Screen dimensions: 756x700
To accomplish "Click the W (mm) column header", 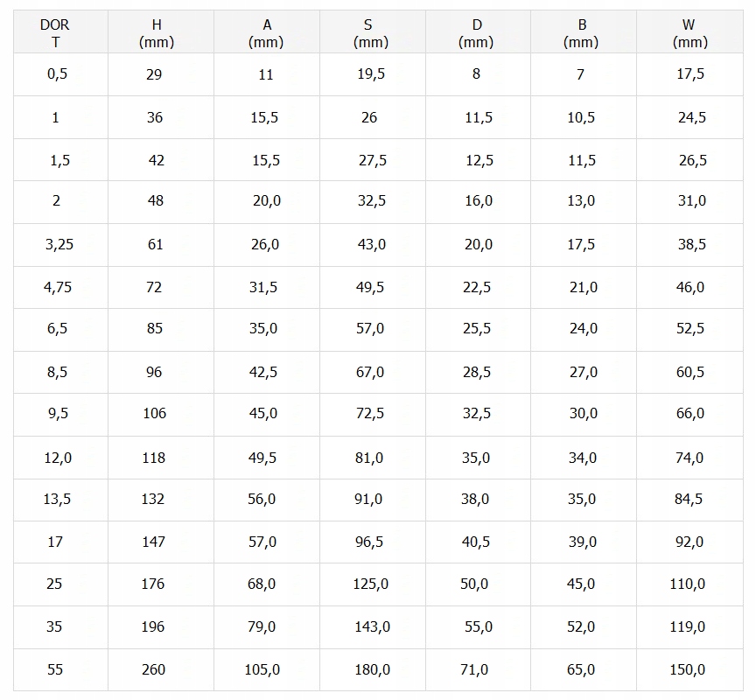I will 689,33.
